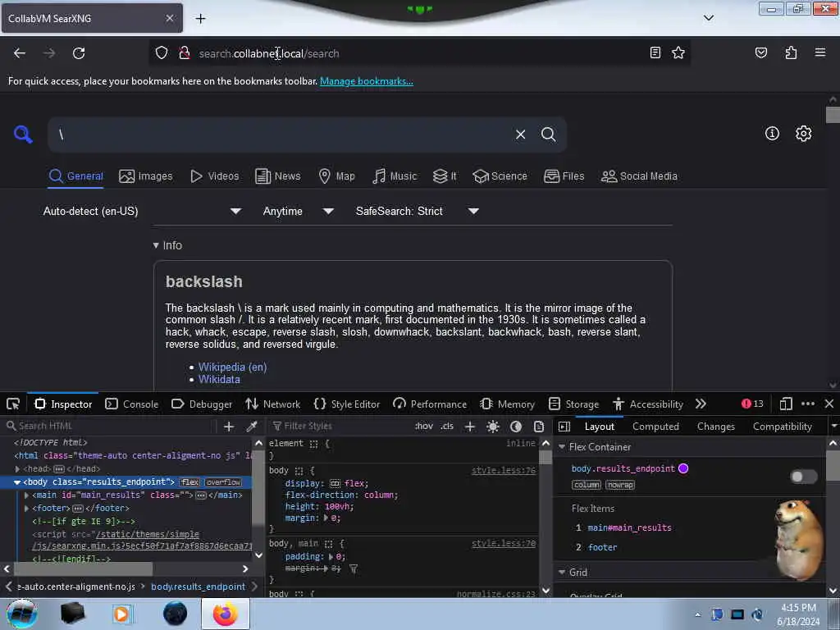Image resolution: width=840 pixels, height=630 pixels.
Task: Click the Manage bookmarks link
Action: pos(367,81)
